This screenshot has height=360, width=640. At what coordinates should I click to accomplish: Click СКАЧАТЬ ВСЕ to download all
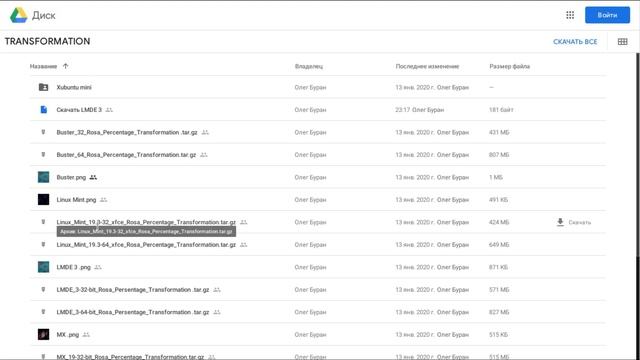pos(575,42)
